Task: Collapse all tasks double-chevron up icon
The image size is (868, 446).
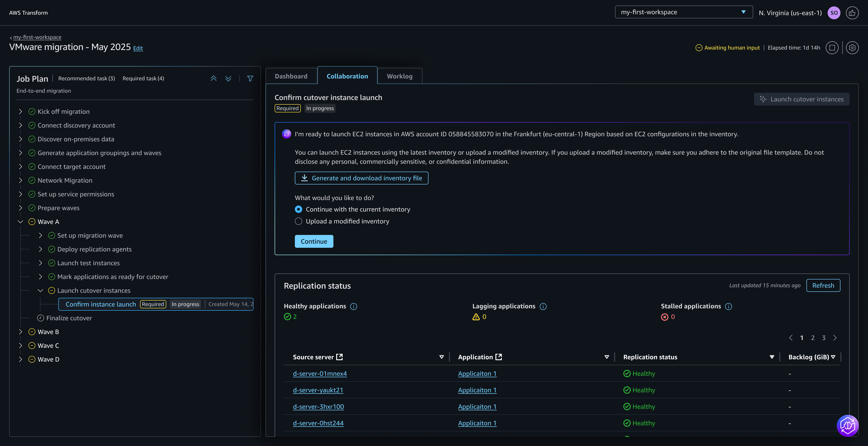Action: [214, 78]
